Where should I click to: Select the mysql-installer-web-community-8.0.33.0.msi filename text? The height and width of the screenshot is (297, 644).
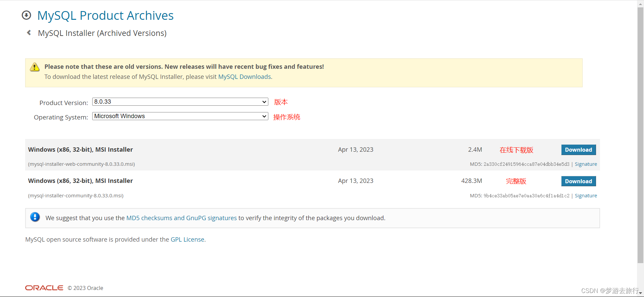click(82, 164)
